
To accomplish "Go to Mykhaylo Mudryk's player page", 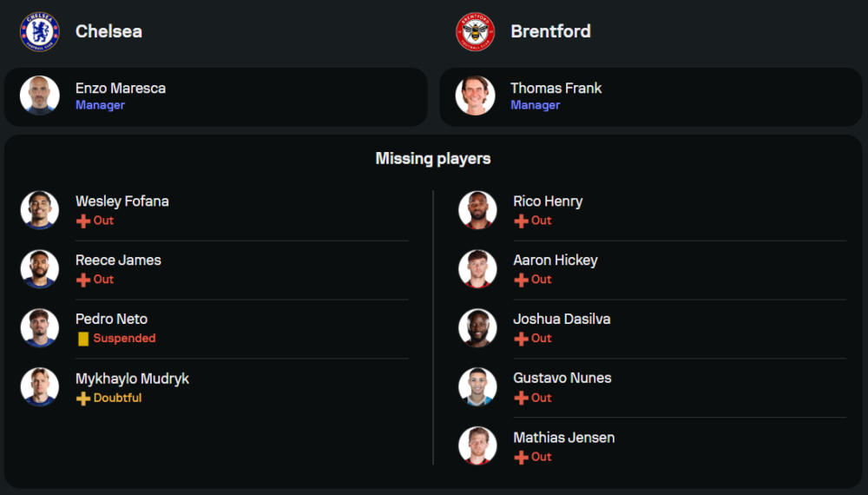I will coord(132,379).
